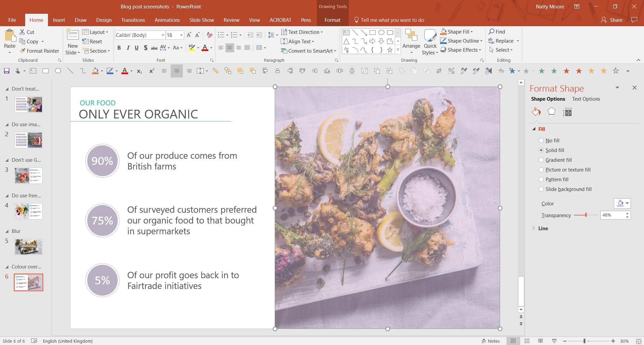Select slide 5 Blur thumbnail
Viewport: 644px width, 345px height.
(29, 247)
